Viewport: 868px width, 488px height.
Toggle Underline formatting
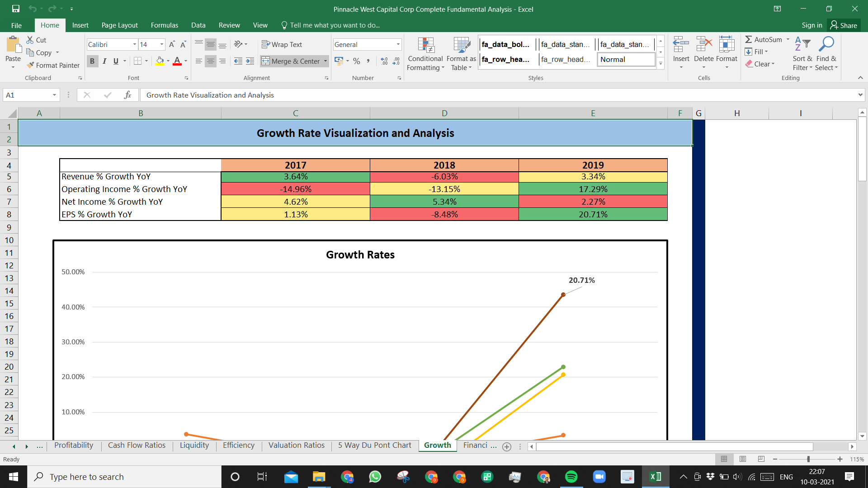coord(116,61)
